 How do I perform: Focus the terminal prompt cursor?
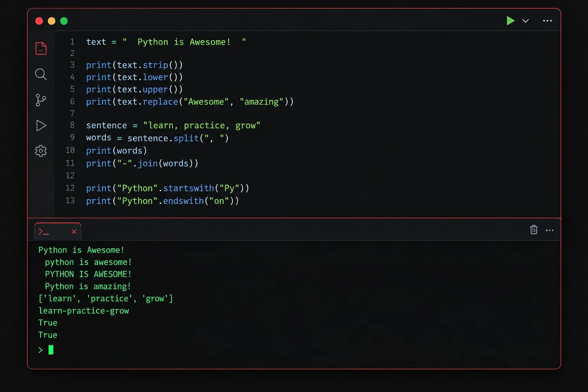pyautogui.click(x=51, y=350)
